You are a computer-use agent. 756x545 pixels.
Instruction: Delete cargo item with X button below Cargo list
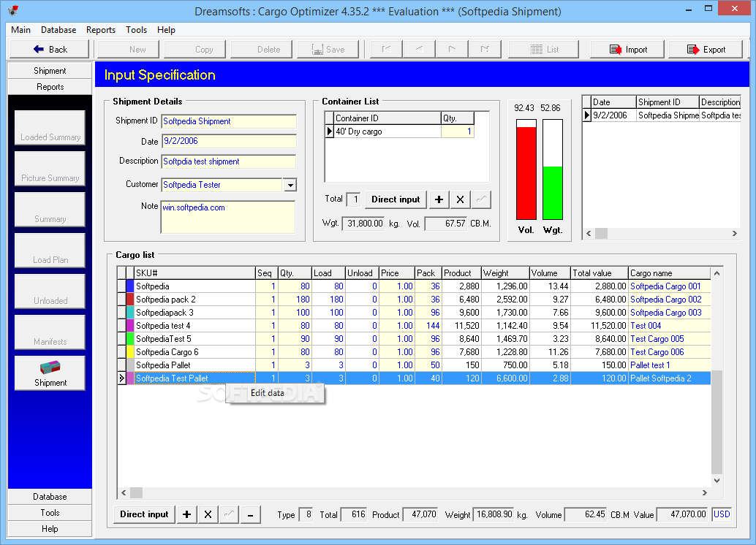pyautogui.click(x=208, y=514)
